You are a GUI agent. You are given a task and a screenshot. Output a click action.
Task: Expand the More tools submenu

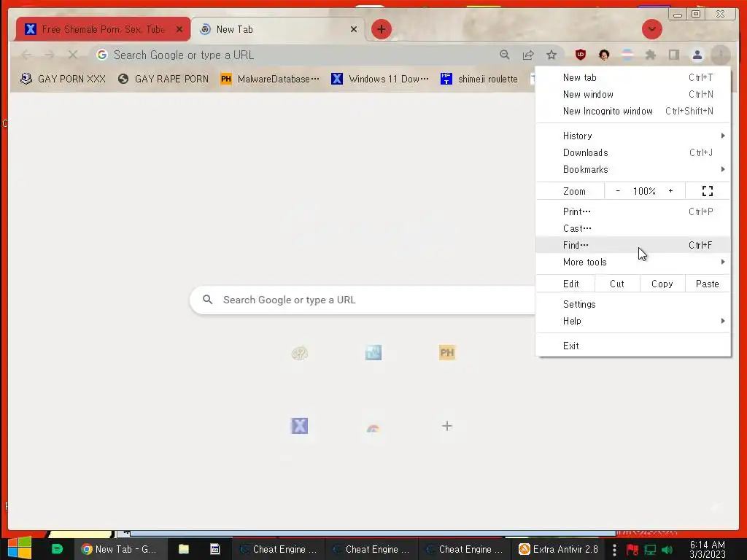633,262
